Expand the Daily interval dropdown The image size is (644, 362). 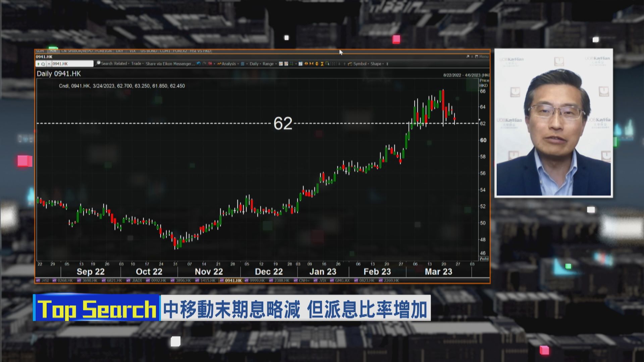coord(254,64)
